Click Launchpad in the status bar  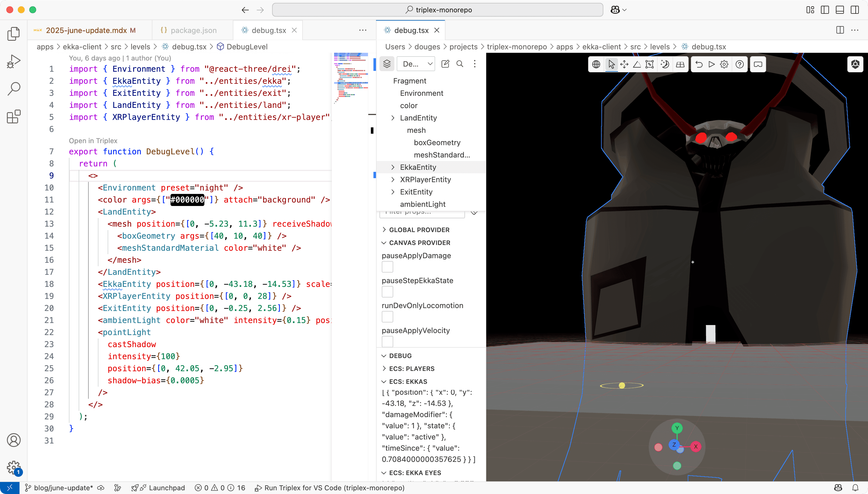click(166, 488)
